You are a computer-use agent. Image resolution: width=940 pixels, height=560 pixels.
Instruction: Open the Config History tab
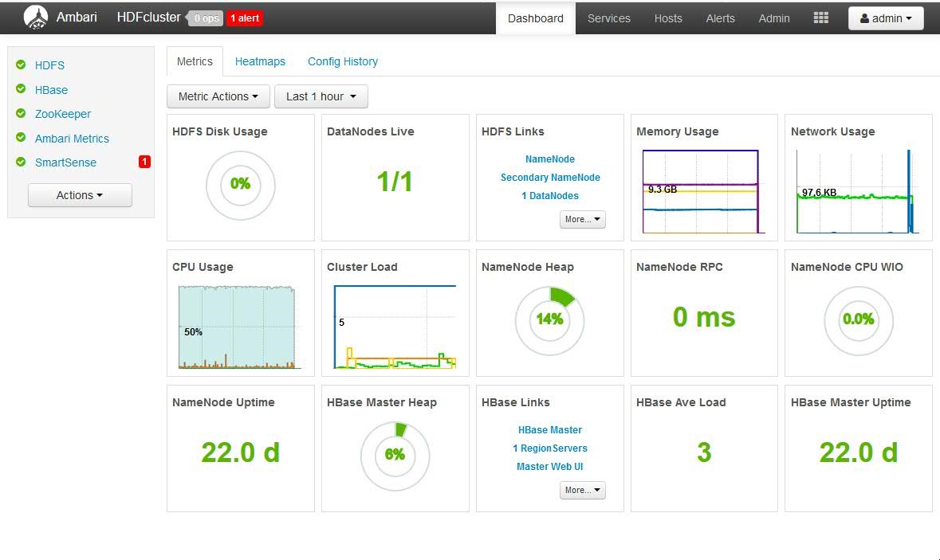click(342, 61)
